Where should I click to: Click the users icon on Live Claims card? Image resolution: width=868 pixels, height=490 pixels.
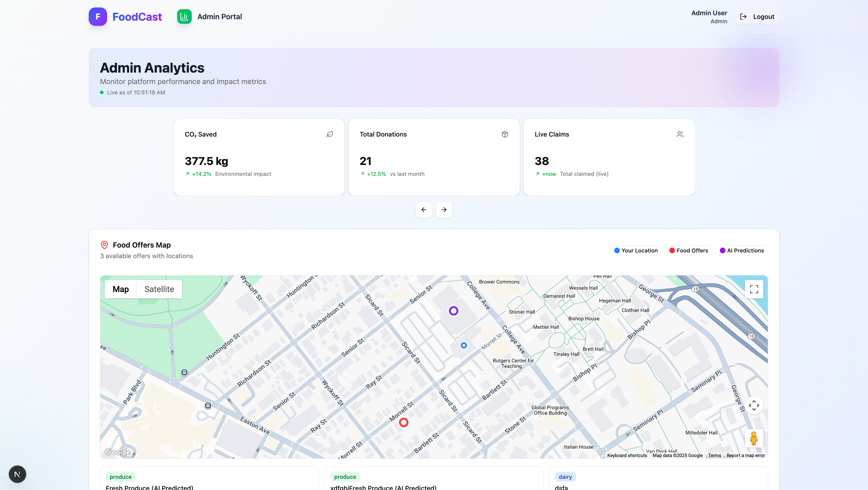[680, 134]
